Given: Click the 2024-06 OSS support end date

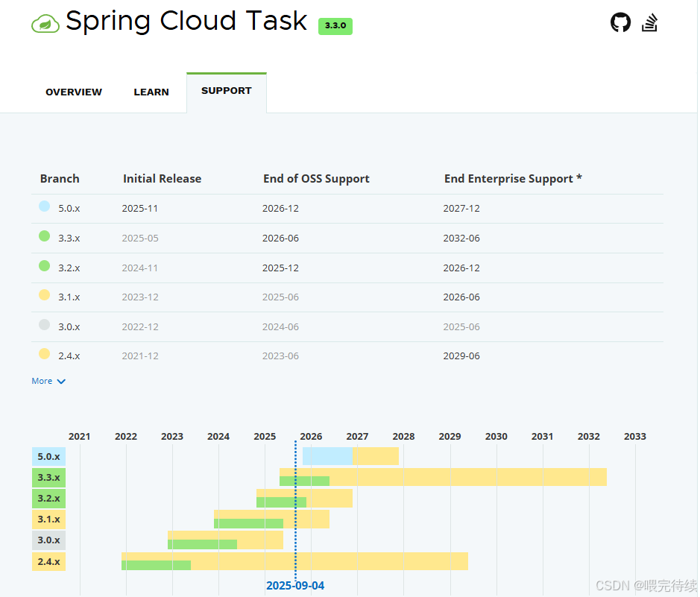Looking at the screenshot, I should tap(280, 327).
